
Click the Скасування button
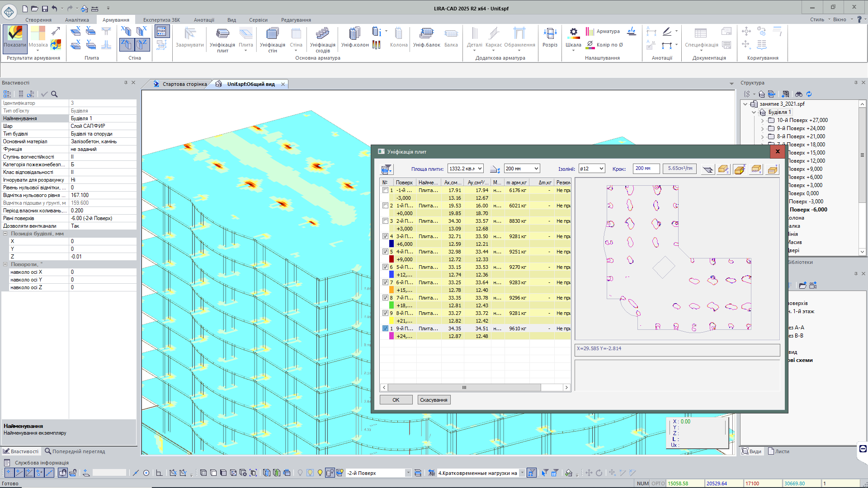434,400
